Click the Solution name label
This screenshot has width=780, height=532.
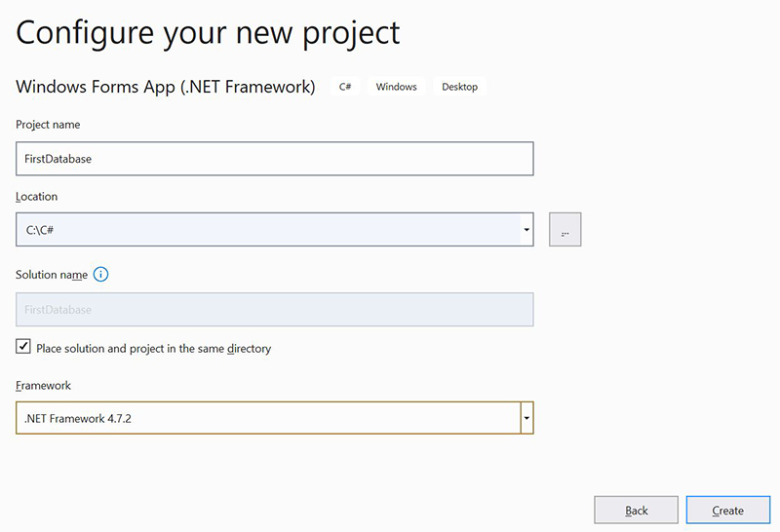point(52,275)
